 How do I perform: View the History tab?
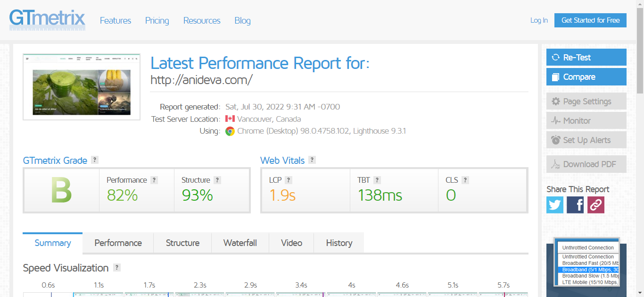click(x=339, y=243)
